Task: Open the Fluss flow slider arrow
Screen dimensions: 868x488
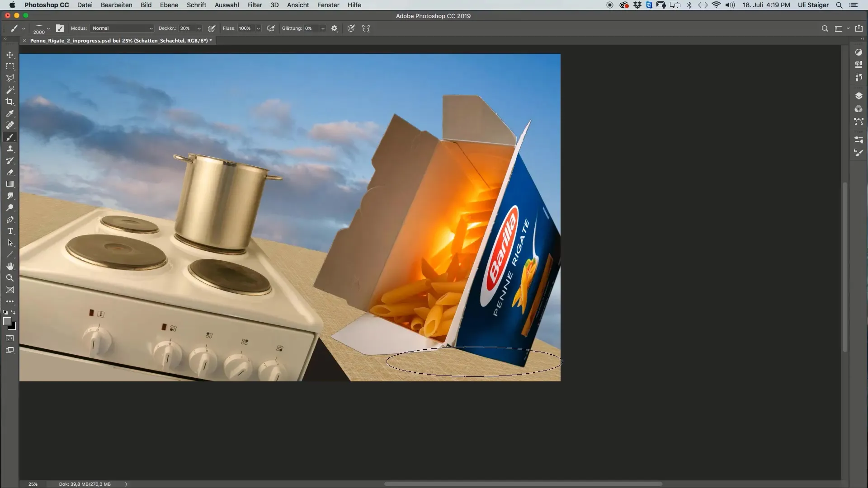Action: pos(258,28)
